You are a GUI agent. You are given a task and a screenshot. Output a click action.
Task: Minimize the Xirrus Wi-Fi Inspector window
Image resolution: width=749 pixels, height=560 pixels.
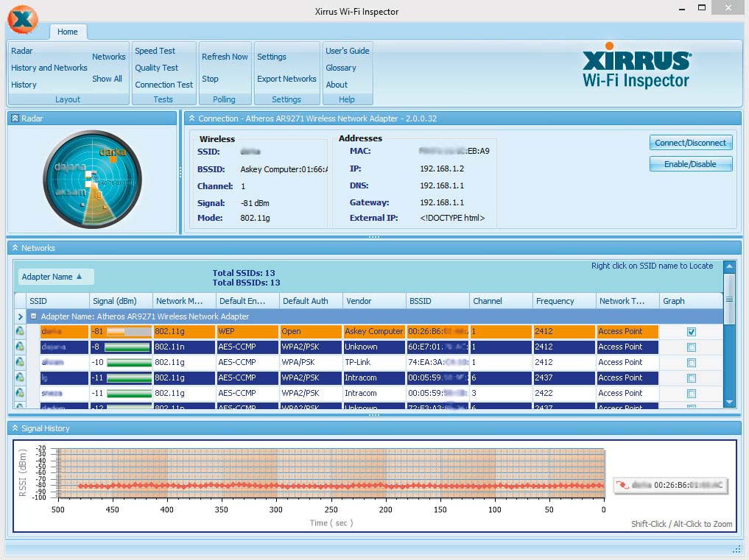pyautogui.click(x=682, y=7)
